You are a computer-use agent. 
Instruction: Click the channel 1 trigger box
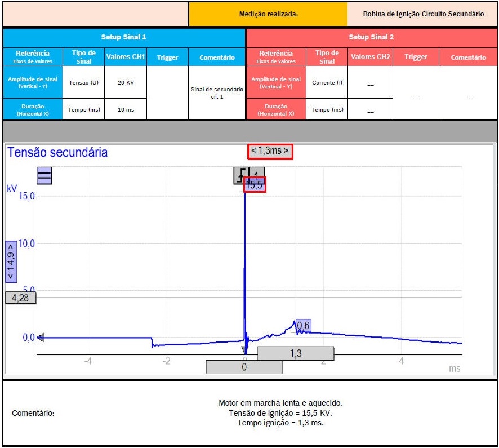pos(257,175)
